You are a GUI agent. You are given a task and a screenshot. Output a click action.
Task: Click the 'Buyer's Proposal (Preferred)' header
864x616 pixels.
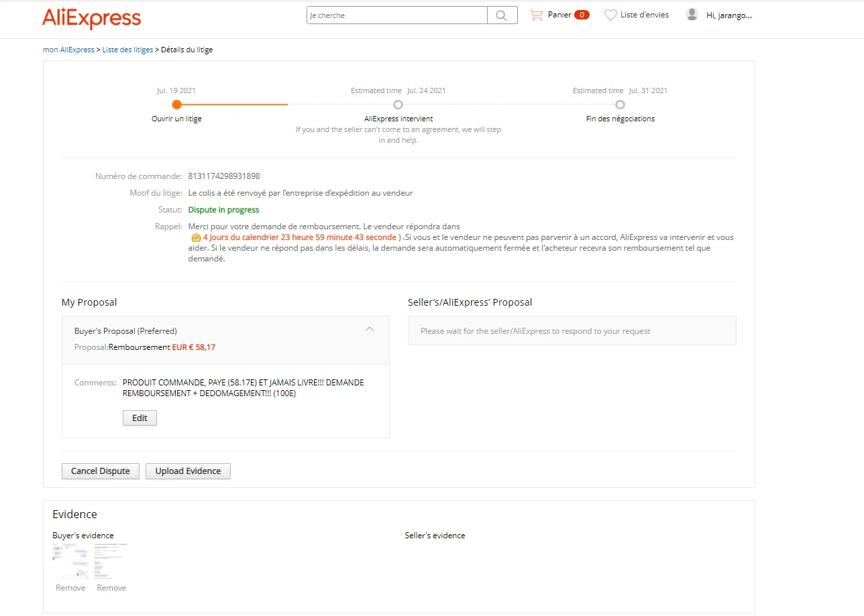pos(125,331)
